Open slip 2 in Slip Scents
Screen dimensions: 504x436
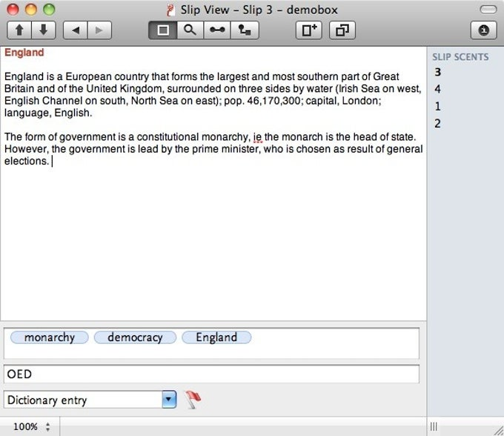click(437, 123)
